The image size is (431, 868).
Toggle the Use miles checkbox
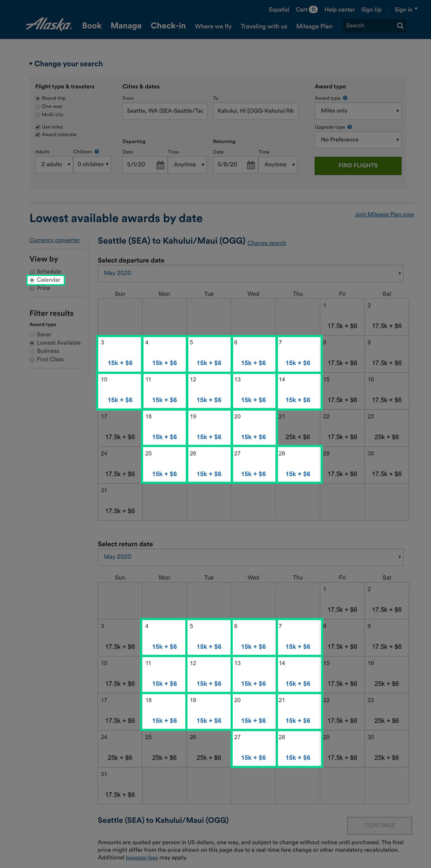[x=38, y=127]
